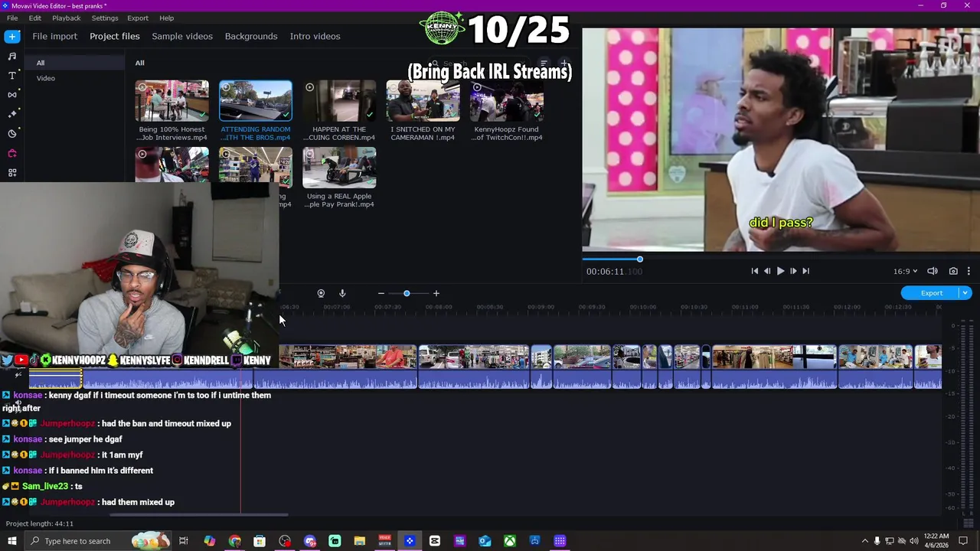
Task: Open Google Chrome from the taskbar
Action: tap(234, 541)
